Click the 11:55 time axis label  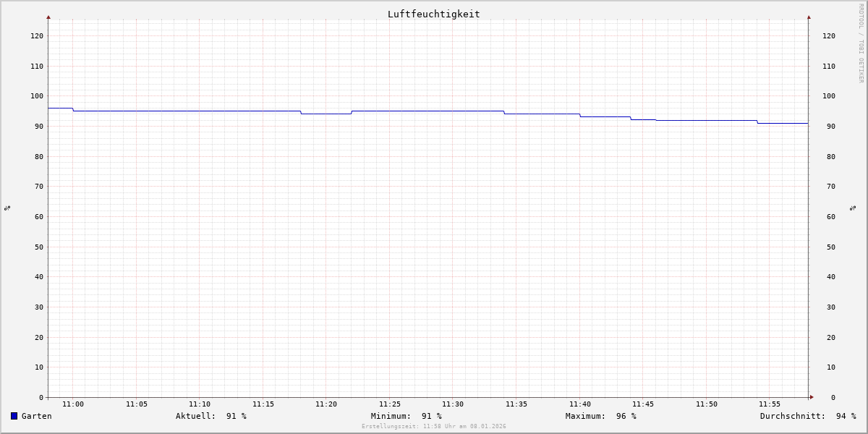pos(770,404)
